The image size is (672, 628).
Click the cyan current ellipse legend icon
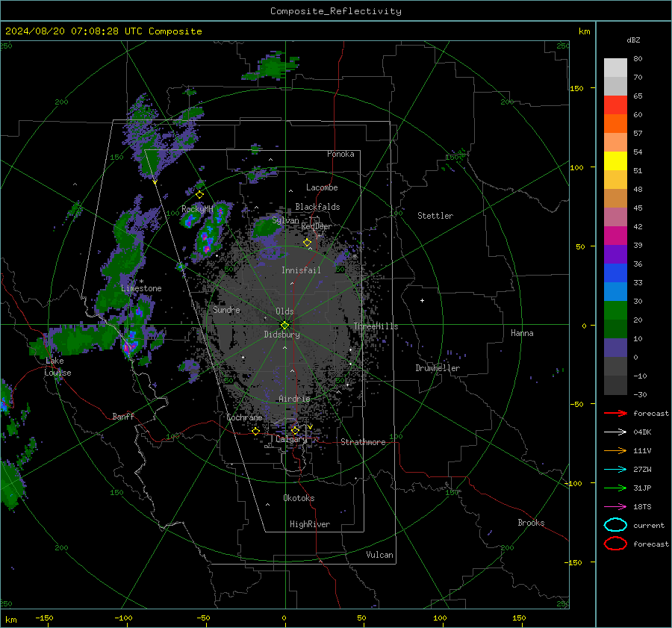(615, 525)
